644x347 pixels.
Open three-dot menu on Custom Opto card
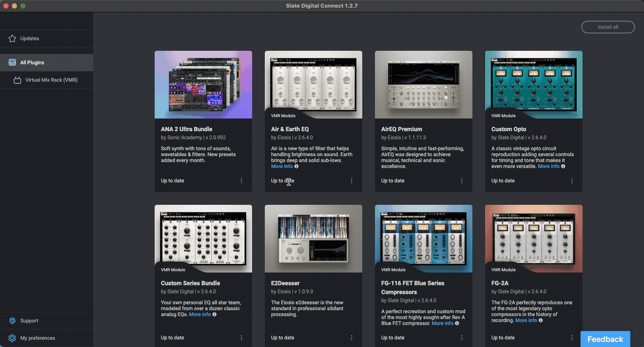572,181
